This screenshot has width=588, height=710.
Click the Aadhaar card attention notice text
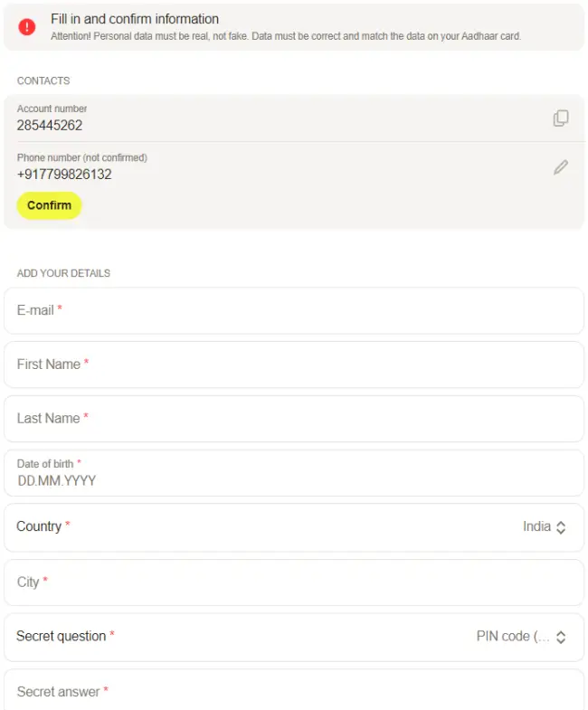point(286,37)
